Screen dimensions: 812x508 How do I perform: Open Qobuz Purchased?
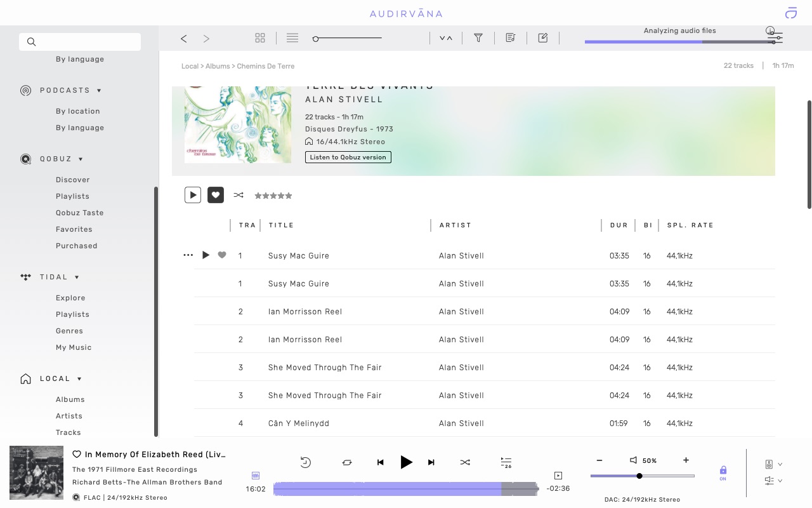(77, 246)
